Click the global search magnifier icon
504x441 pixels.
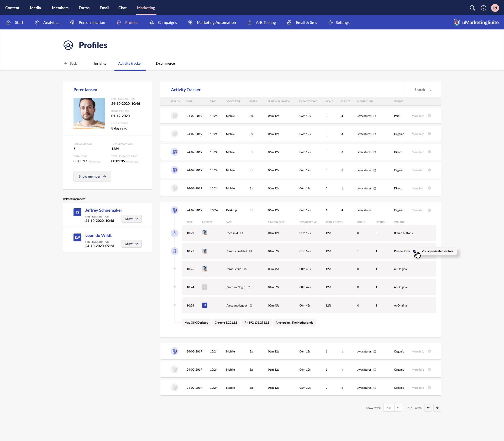pos(472,8)
